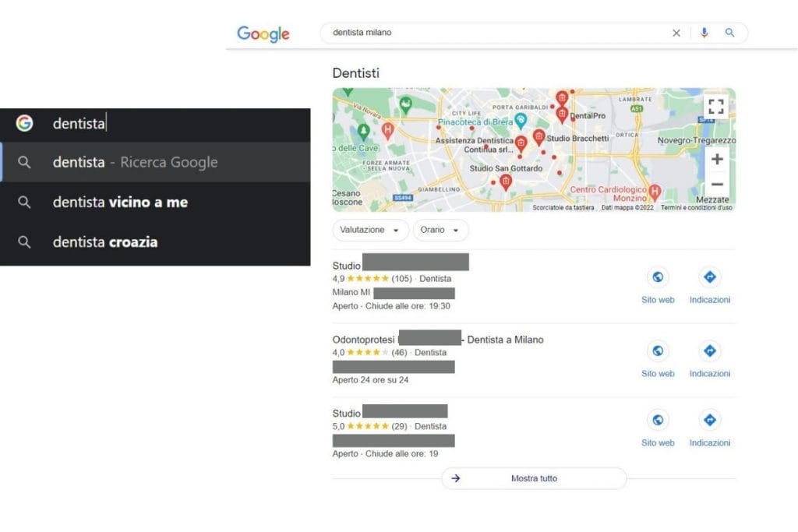Viewport: 798px width, 532px height.
Task: Clear the search query with X icon
Action: pyautogui.click(x=676, y=33)
